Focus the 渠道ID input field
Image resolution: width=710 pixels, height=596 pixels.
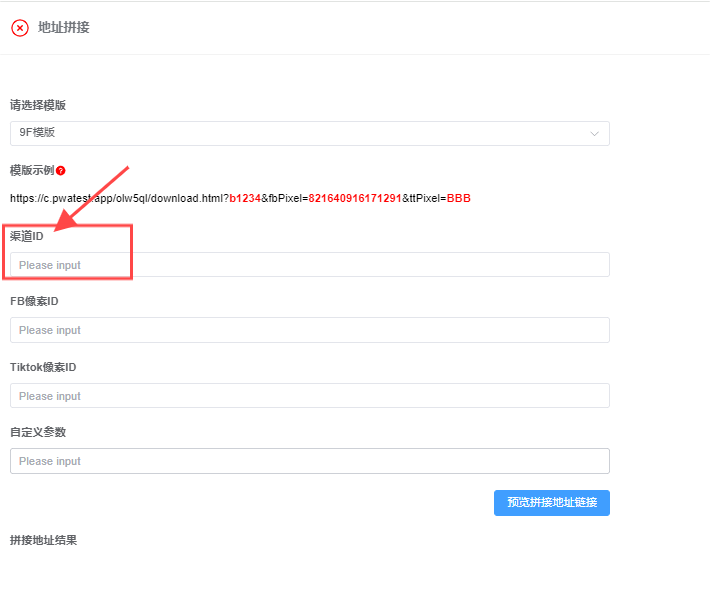309,265
